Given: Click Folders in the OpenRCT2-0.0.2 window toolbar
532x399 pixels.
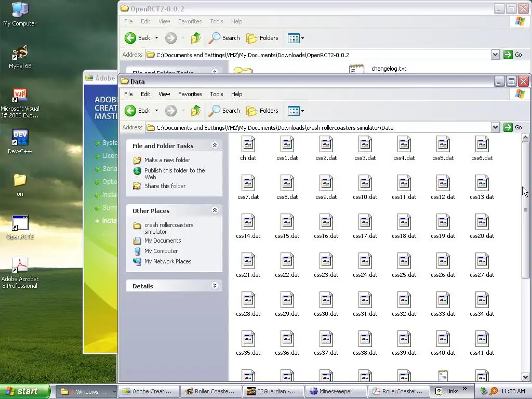Looking at the screenshot, I should point(262,38).
